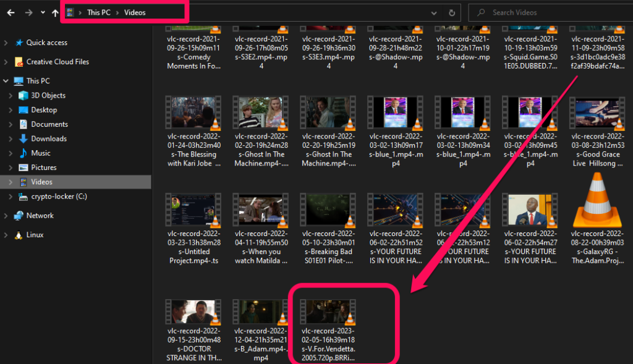Select Ghost In The Machine 19h24m28 thumbnail
Viewport: 633px width, 364px height.
pos(261,112)
